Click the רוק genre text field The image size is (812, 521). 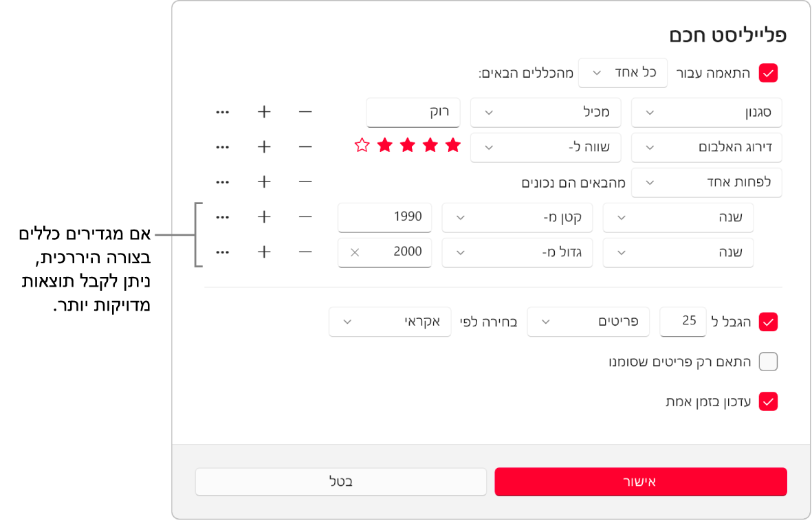click(413, 112)
